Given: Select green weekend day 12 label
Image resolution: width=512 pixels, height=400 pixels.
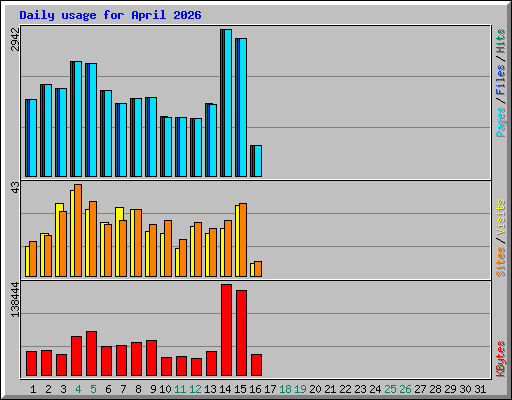Looking at the screenshot, I should [195, 389].
